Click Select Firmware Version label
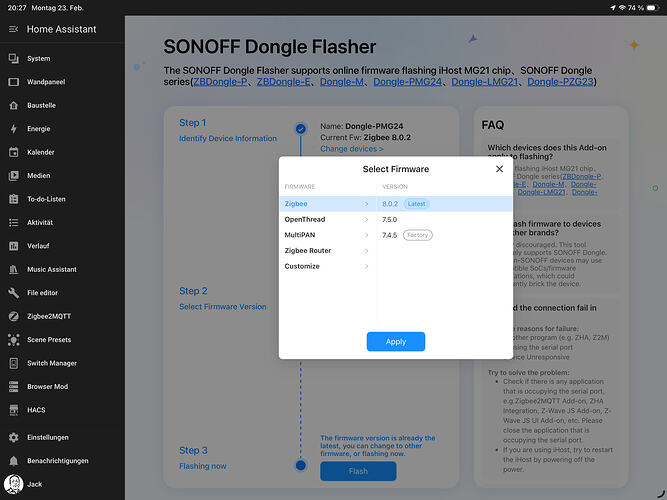The width and height of the screenshot is (667, 500). (x=222, y=307)
